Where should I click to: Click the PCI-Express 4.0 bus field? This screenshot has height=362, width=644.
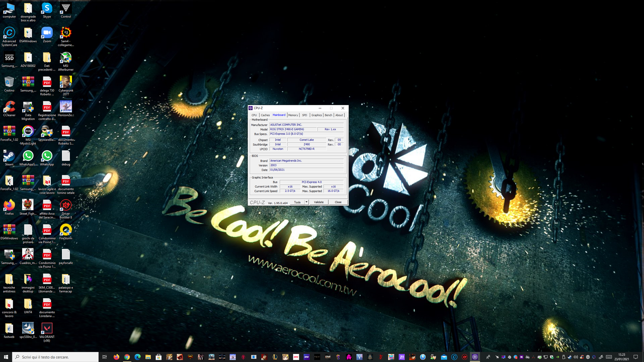coord(312,182)
